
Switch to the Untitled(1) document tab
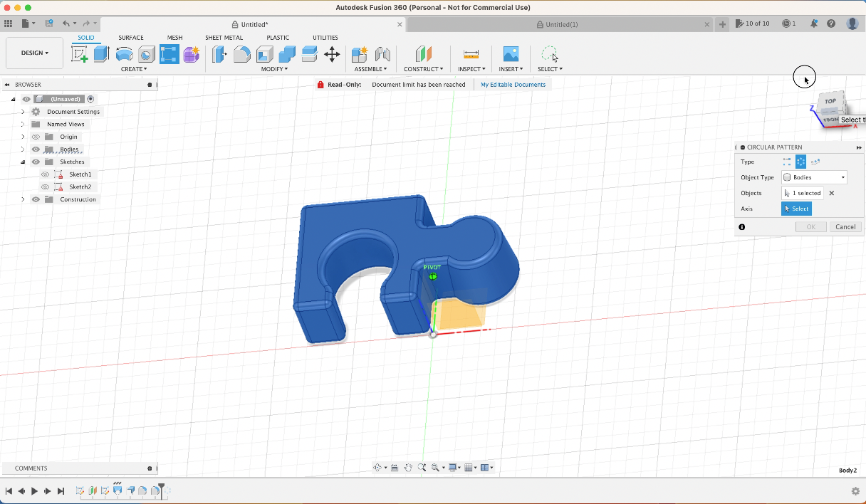click(559, 24)
